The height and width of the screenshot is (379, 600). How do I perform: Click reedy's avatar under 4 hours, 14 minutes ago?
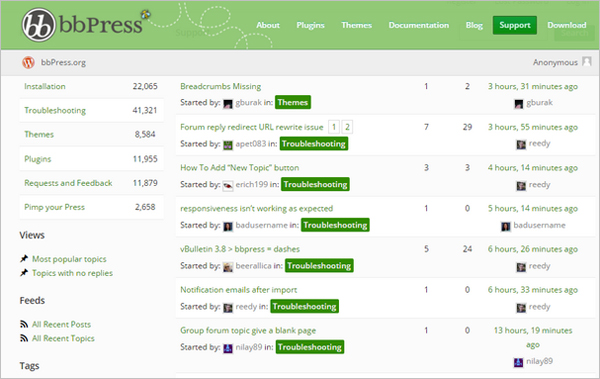pyautogui.click(x=521, y=186)
